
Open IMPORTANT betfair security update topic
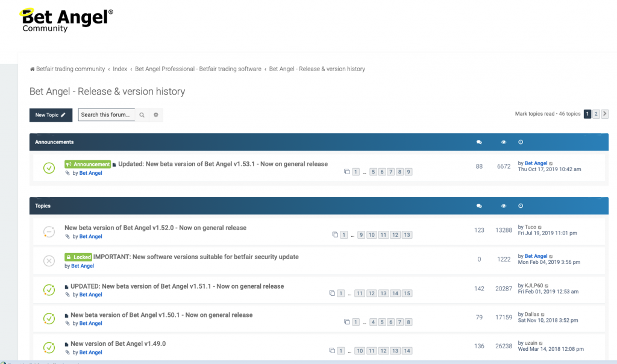click(196, 257)
